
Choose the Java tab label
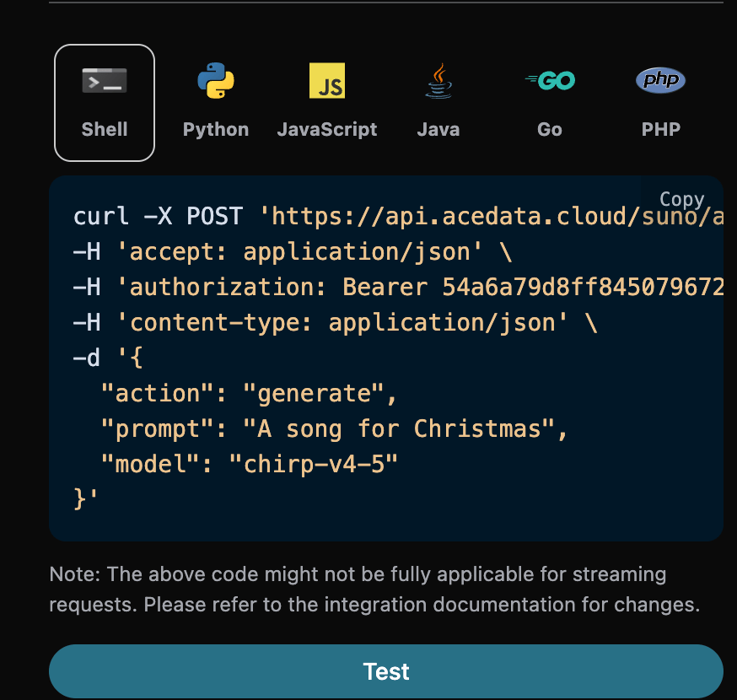(438, 130)
